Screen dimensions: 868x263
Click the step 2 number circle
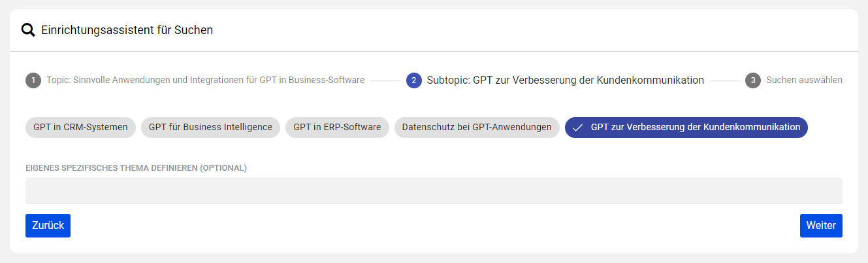[x=414, y=80]
